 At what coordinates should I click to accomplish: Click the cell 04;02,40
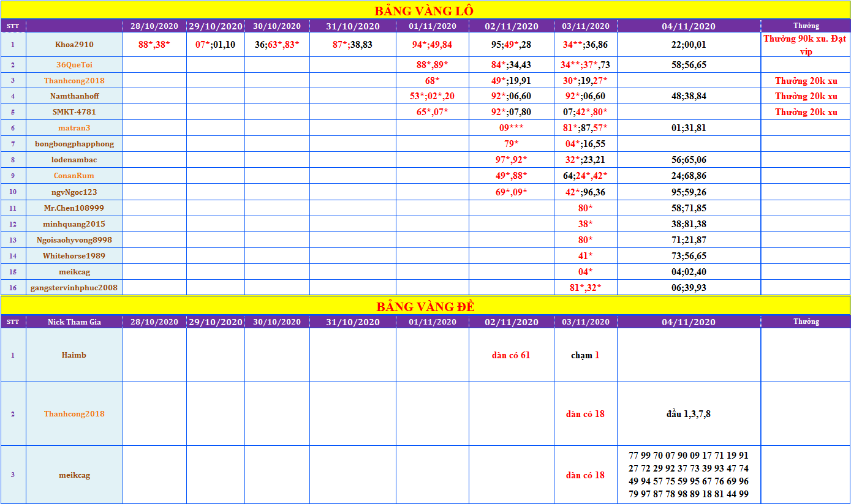click(x=689, y=271)
